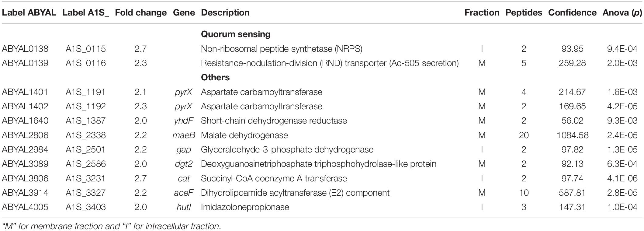Select the yhdF gene cell

click(184, 121)
